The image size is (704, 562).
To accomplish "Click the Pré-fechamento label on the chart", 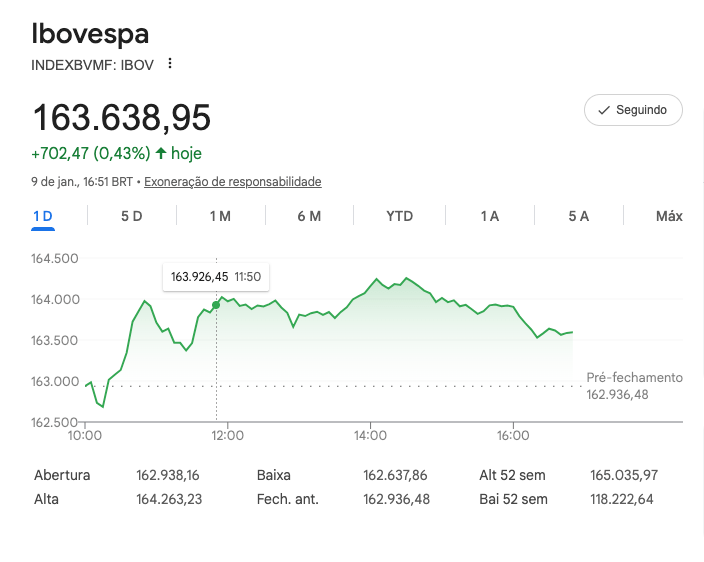I will 634,378.
